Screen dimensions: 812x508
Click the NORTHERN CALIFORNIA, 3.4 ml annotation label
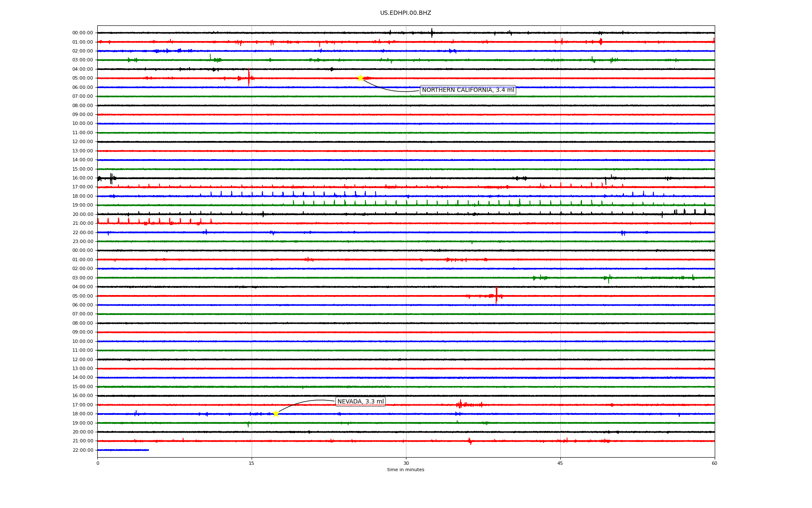pos(468,90)
